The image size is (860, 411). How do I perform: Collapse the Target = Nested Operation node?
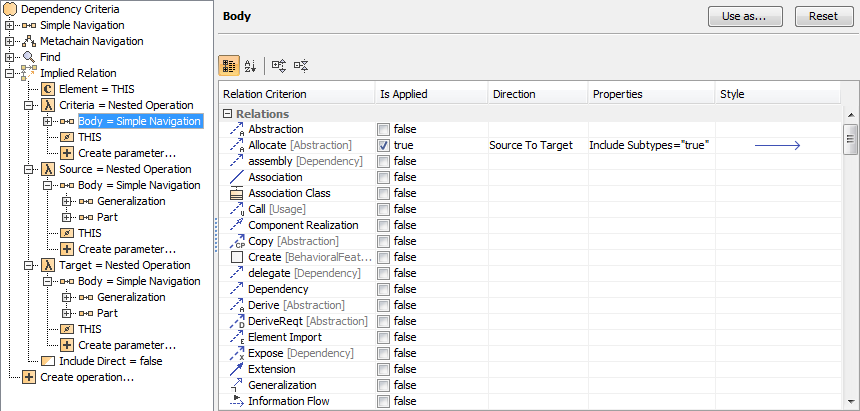click(29, 265)
